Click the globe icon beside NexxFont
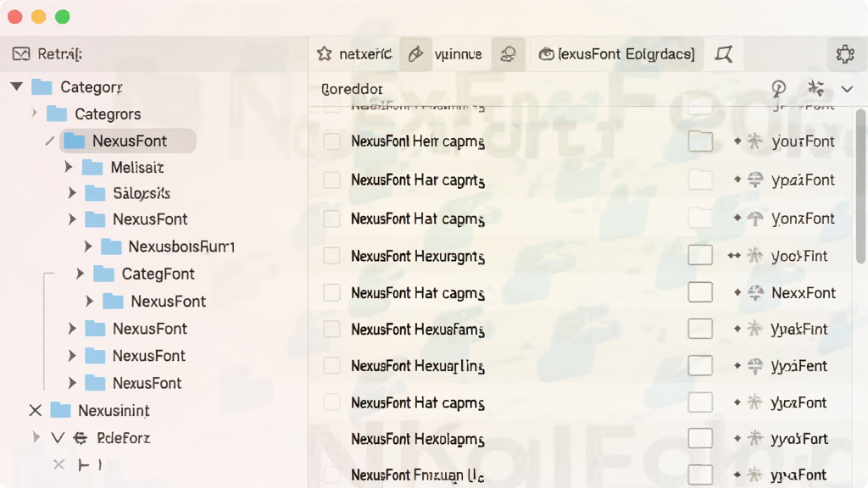The height and width of the screenshot is (488, 868). (x=755, y=292)
